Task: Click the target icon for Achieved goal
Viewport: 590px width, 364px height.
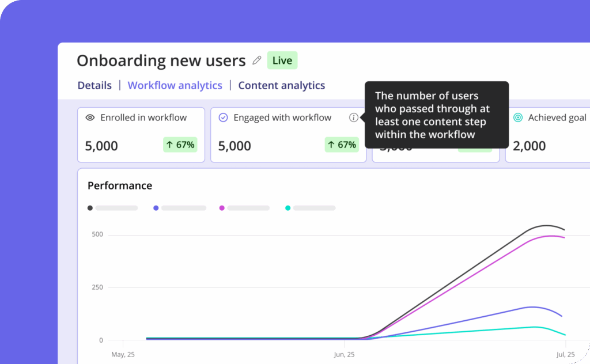Action: tap(518, 117)
